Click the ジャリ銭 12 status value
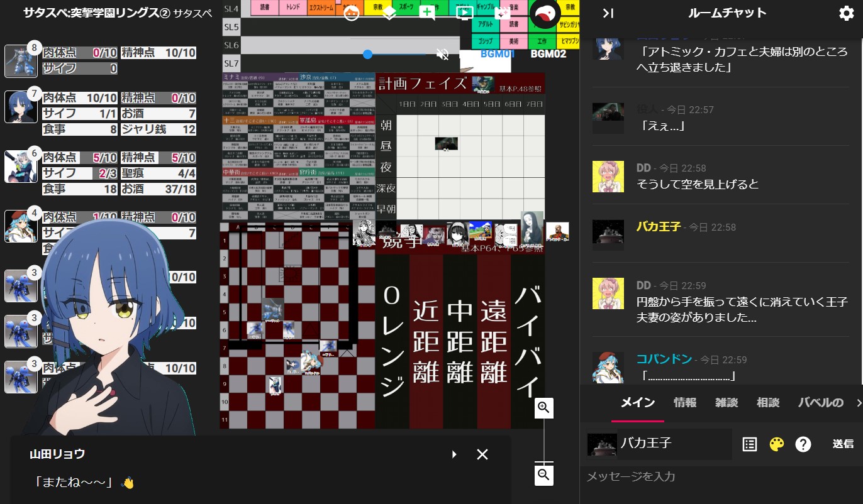 tap(159, 129)
